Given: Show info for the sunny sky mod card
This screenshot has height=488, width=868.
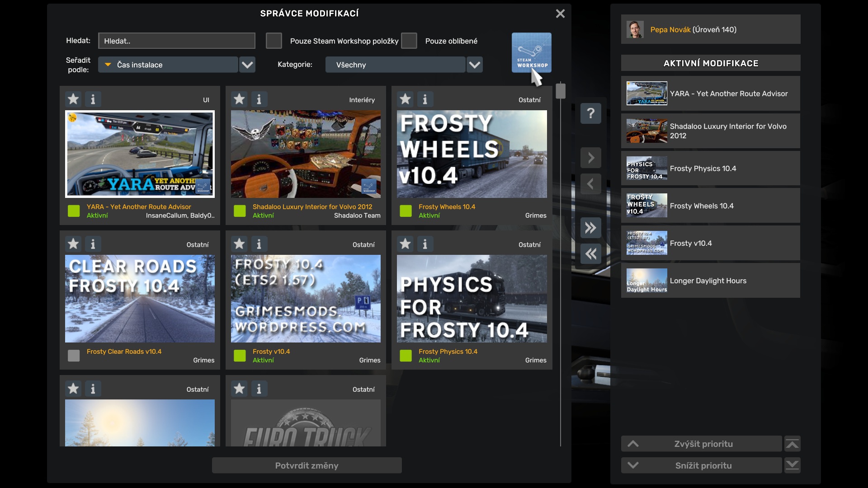Looking at the screenshot, I should click(x=93, y=389).
